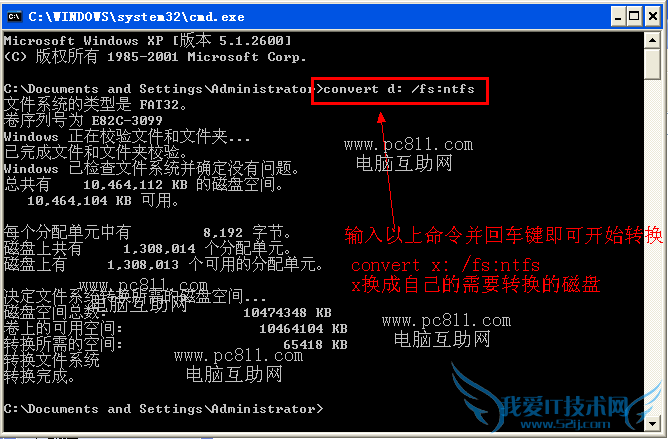Image resolution: width=668 pixels, height=439 pixels.
Task: Click the red annotation 输入以上命令并回车键即可开始转换
Action: click(x=504, y=236)
